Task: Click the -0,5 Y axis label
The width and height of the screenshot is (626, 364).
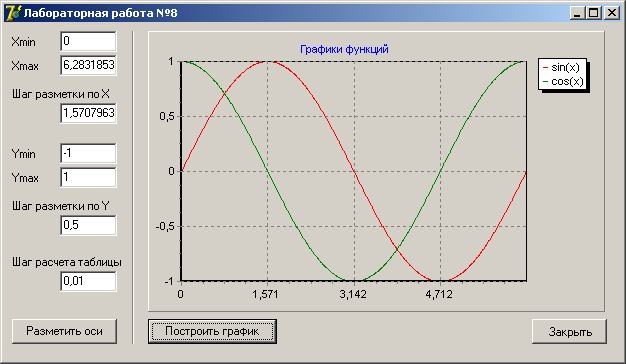Action: (x=165, y=226)
